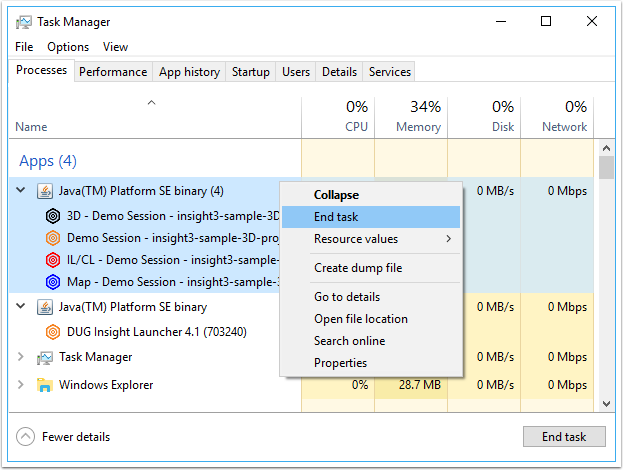
Task: Switch to the App history tab
Action: click(190, 72)
